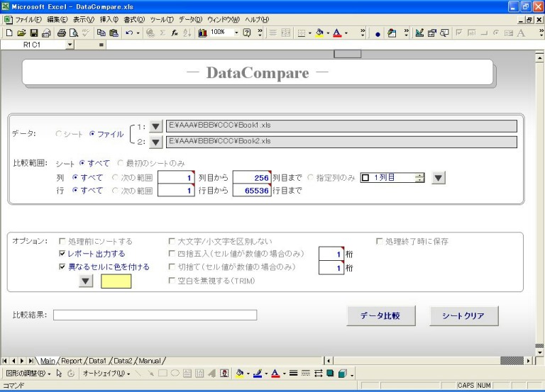
Task: Click the Excel Help question mark icon
Action: point(247,33)
